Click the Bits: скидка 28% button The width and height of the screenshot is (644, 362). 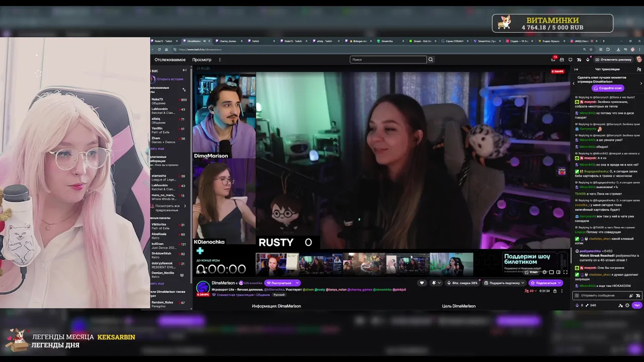462,283
